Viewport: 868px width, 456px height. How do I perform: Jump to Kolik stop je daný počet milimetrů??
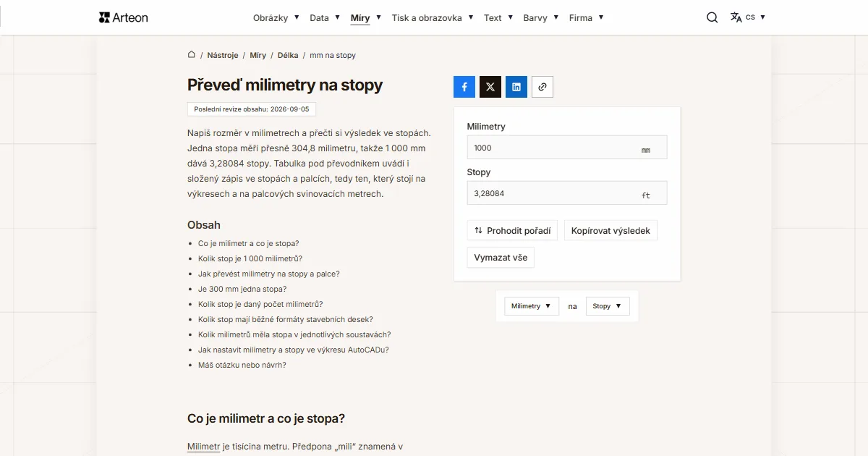pyautogui.click(x=260, y=304)
